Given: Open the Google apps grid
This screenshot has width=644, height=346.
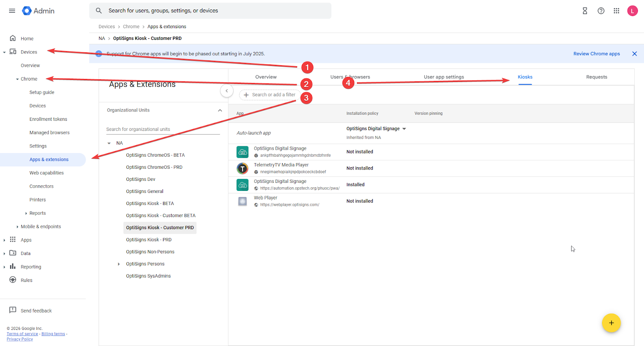Looking at the screenshot, I should coord(616,11).
